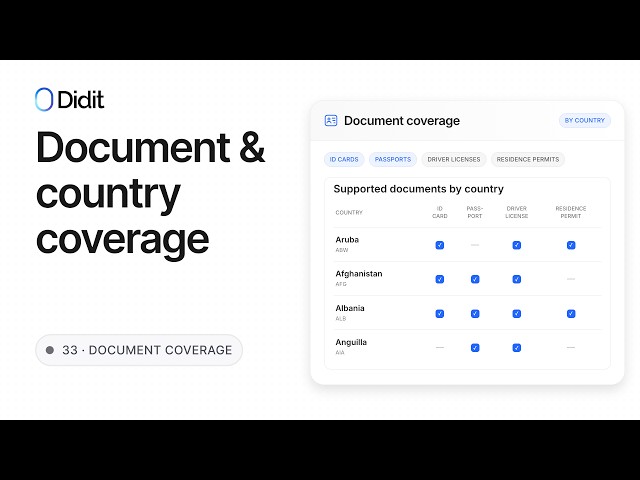
Task: Click the RESIDENCE PERMIT column header
Action: pyautogui.click(x=571, y=212)
